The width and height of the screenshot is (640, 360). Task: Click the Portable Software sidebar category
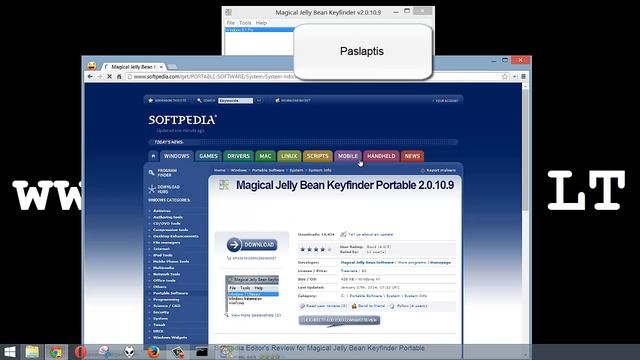tap(170, 293)
